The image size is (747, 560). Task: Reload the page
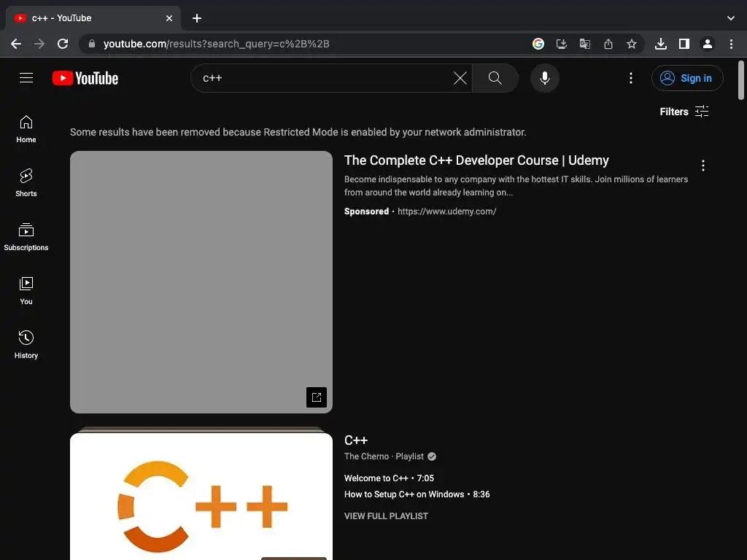pyautogui.click(x=63, y=44)
